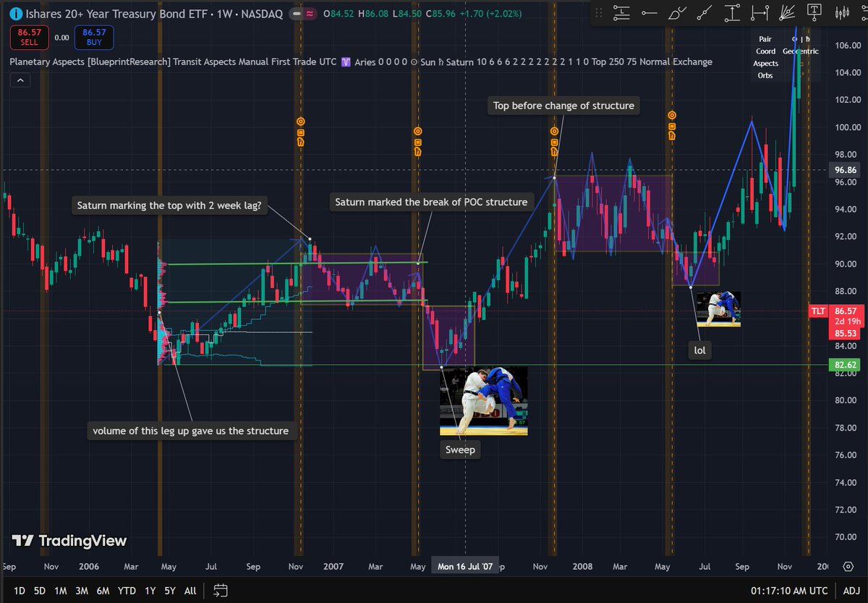Click the TradingView logo
The height and width of the screenshot is (603, 868).
69,541
